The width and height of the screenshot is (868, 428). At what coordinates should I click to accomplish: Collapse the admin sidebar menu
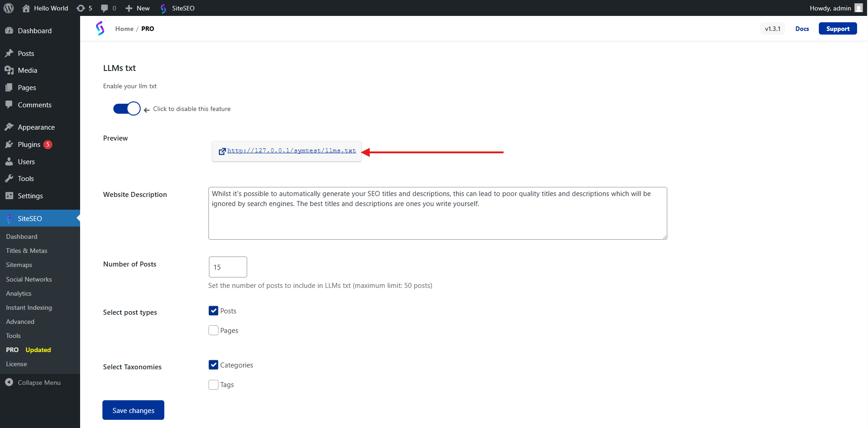[33, 383]
